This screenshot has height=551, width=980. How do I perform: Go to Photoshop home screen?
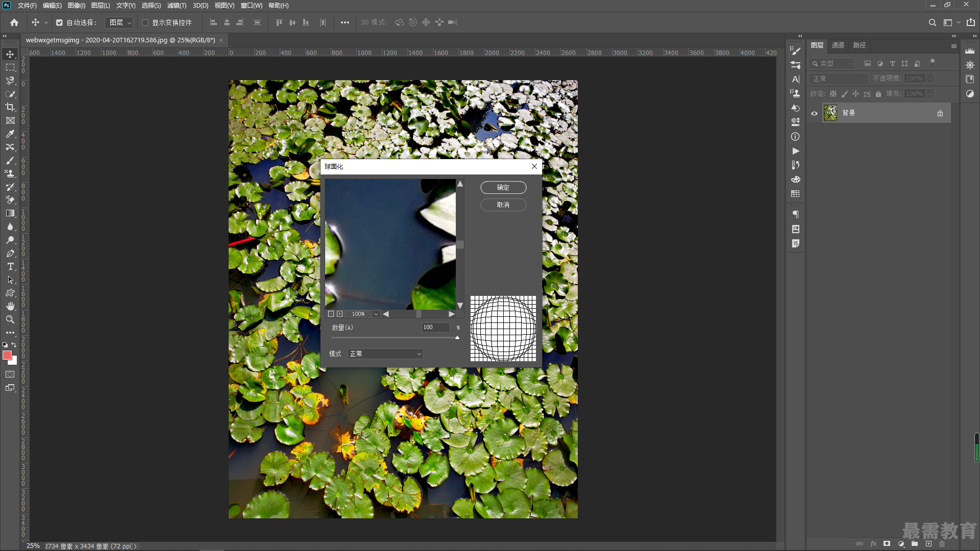pos(14,22)
